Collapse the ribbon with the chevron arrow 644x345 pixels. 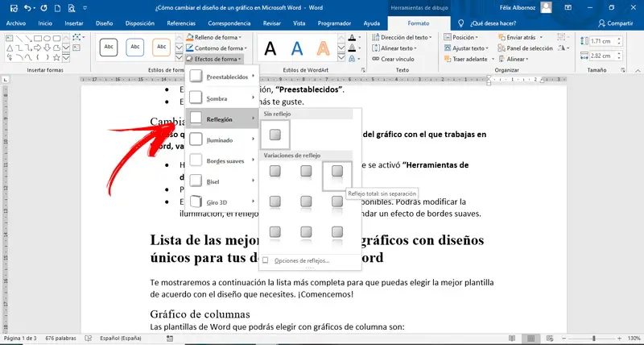(x=637, y=70)
